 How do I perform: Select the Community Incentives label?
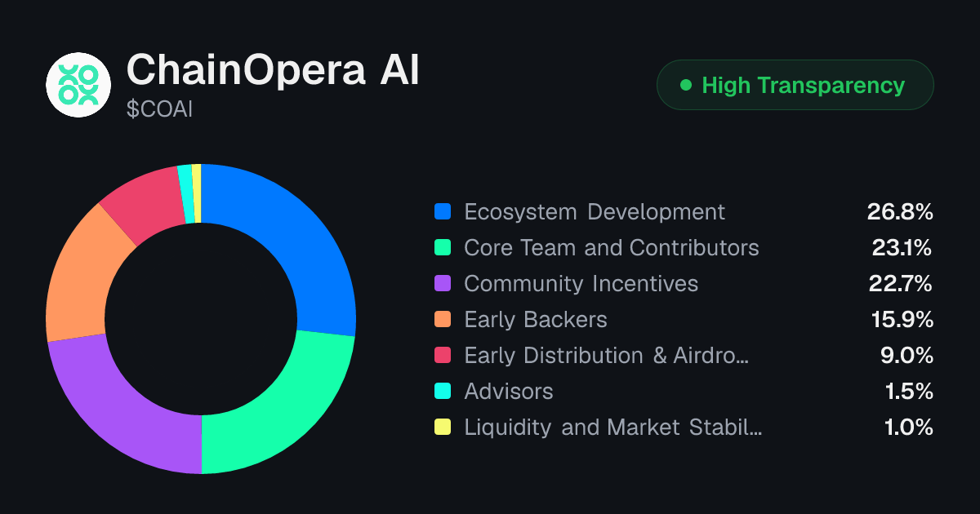click(x=581, y=284)
